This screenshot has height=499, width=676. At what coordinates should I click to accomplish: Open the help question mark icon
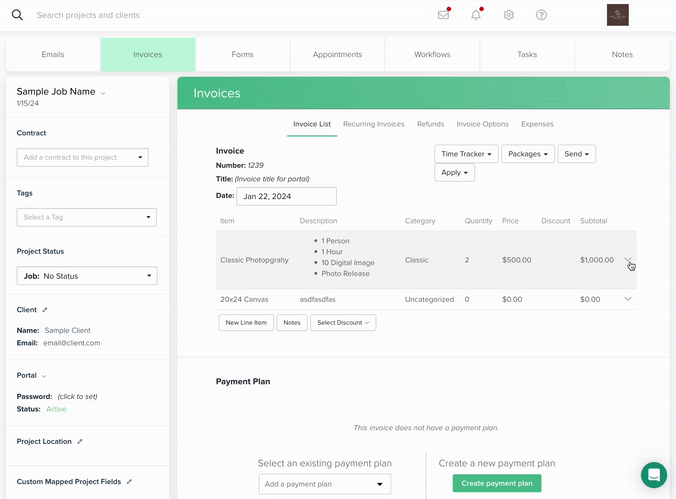point(541,15)
